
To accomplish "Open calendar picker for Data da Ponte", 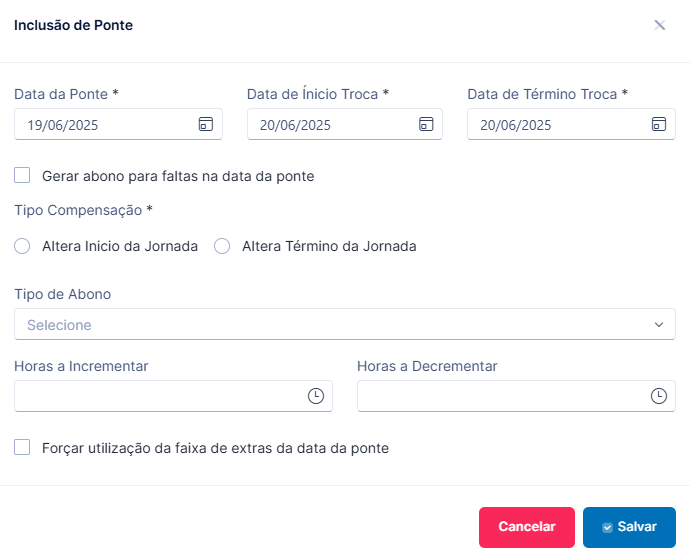I will (206, 124).
